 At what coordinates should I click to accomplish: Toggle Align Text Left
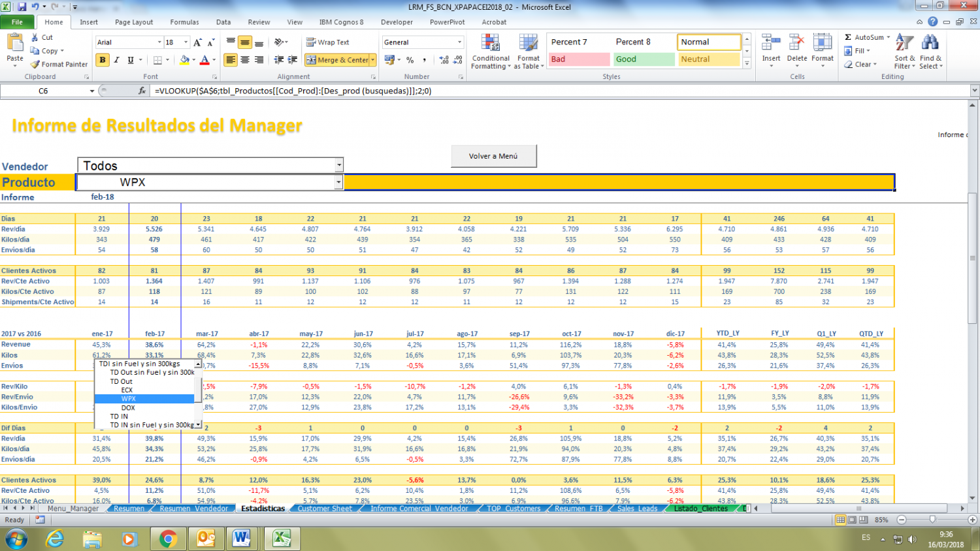tap(231, 60)
